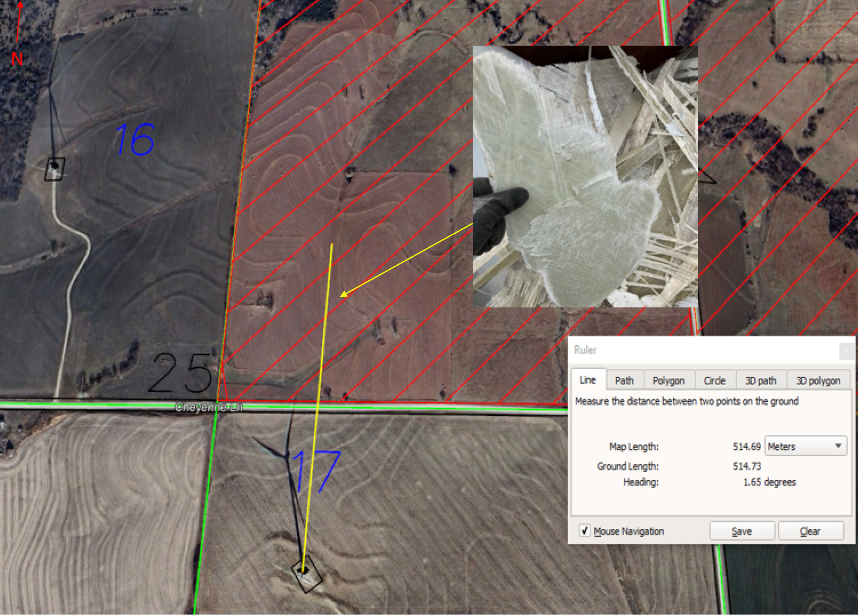Click the red N north label

pyautogui.click(x=17, y=59)
